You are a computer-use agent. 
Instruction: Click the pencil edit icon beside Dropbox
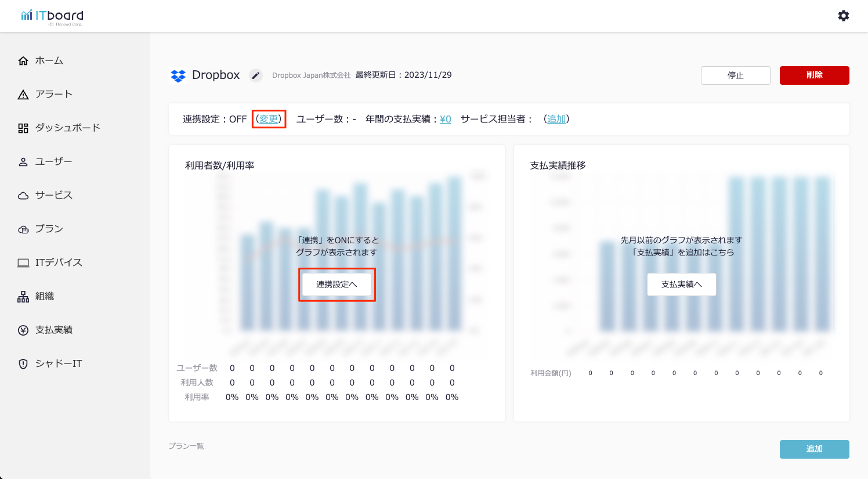point(256,75)
